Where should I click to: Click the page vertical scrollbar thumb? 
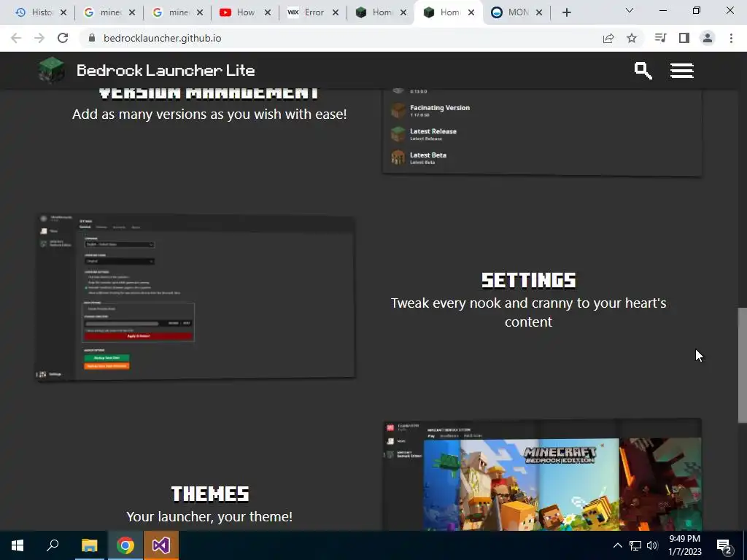point(742,365)
